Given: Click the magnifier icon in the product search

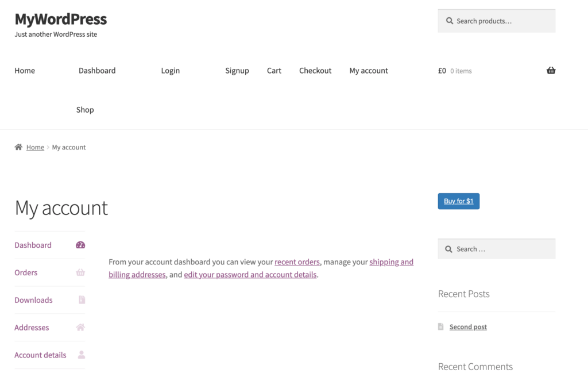Looking at the screenshot, I should [x=449, y=21].
